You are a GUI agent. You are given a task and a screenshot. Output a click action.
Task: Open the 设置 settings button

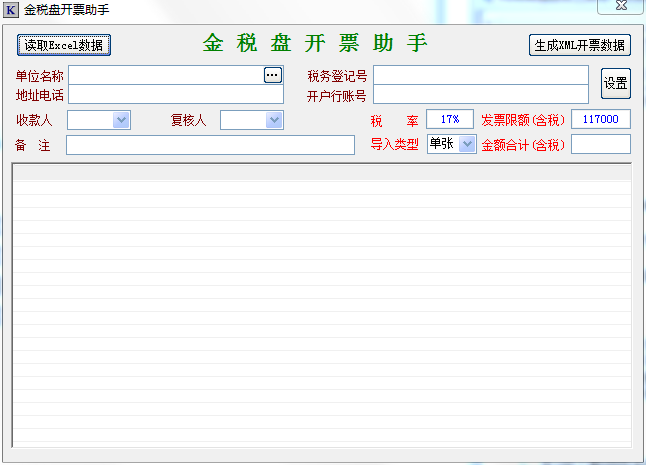[x=615, y=84]
